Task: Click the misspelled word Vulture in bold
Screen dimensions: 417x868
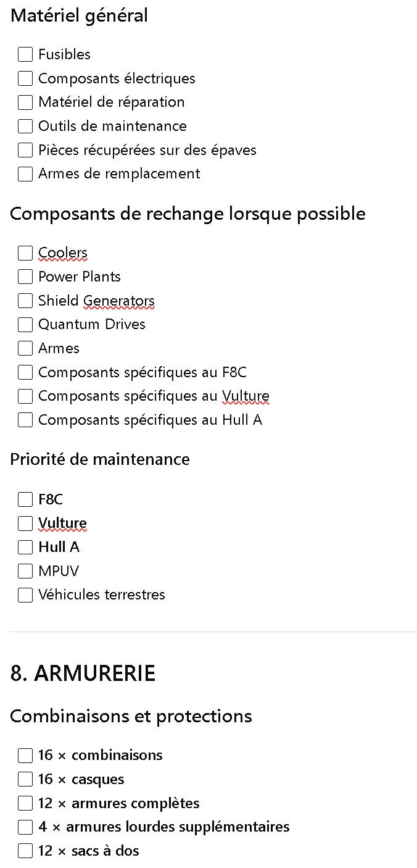Action: 62,523
